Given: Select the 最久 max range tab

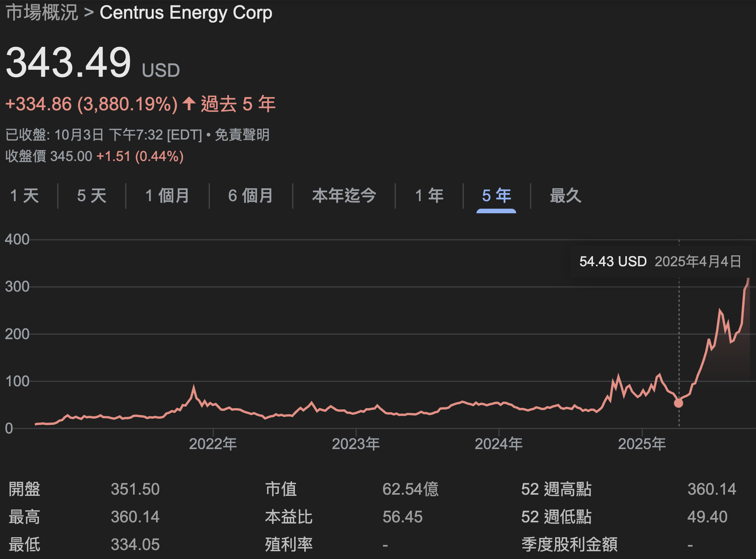Looking at the screenshot, I should (565, 196).
